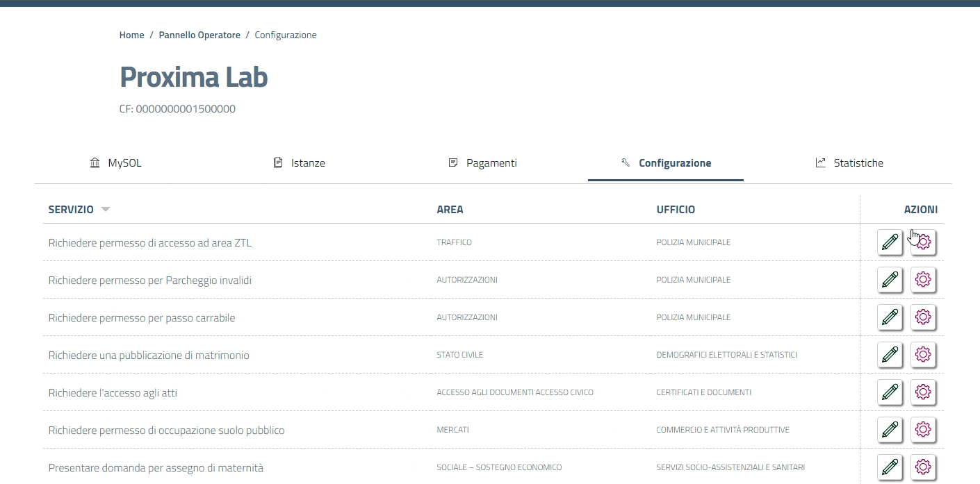The height and width of the screenshot is (484, 980).
Task: Open gear settings for pubblicazione di matrimonio
Action: (x=923, y=355)
